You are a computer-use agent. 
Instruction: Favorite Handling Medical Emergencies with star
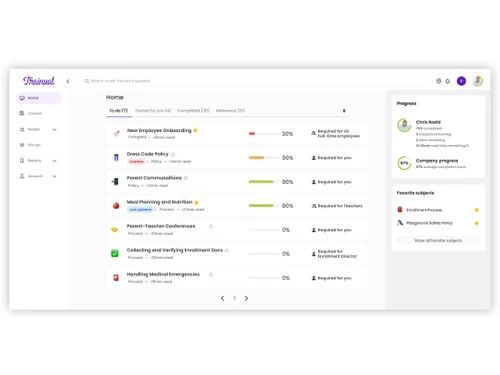211,274
